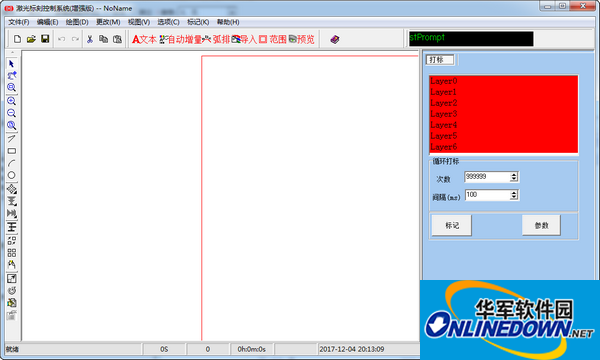Click the 参数 parameters button
600x360 pixels.
541,225
